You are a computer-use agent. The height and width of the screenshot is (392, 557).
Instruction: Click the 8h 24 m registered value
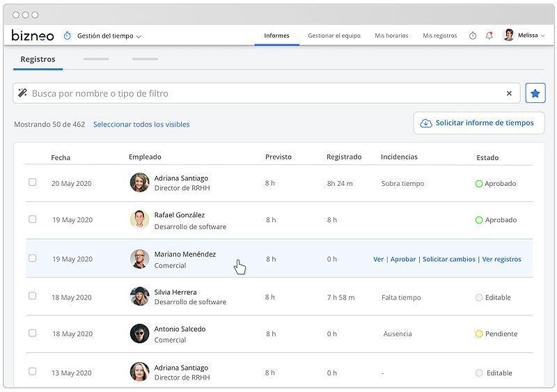pyautogui.click(x=340, y=183)
